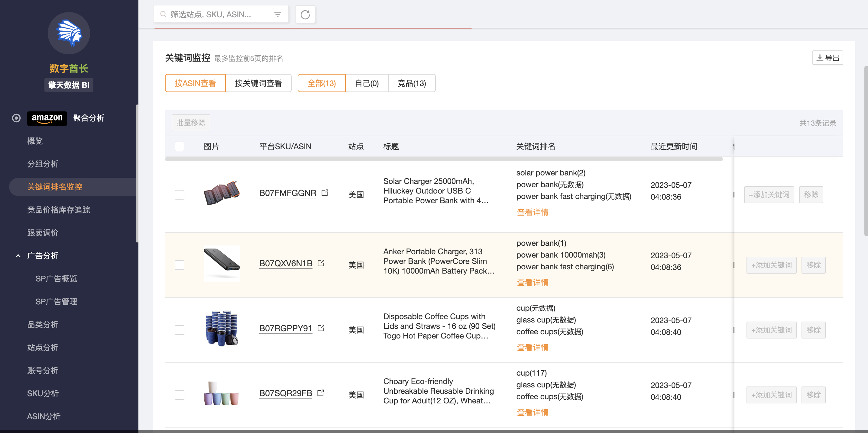Click the Choary cups product thumbnail

[x=221, y=393]
